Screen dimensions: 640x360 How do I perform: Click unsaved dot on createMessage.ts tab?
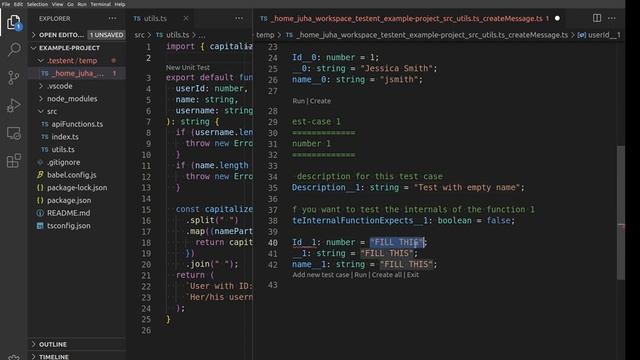pyautogui.click(x=557, y=18)
